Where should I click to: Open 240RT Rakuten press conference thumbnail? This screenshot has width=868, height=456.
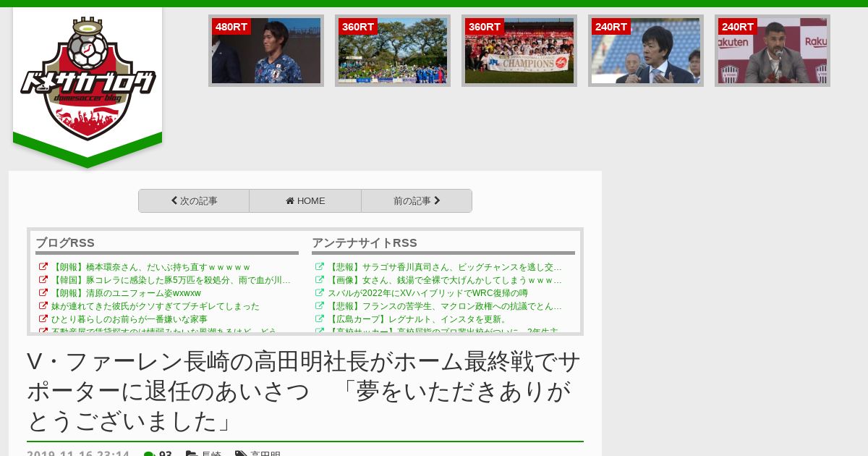[773, 51]
